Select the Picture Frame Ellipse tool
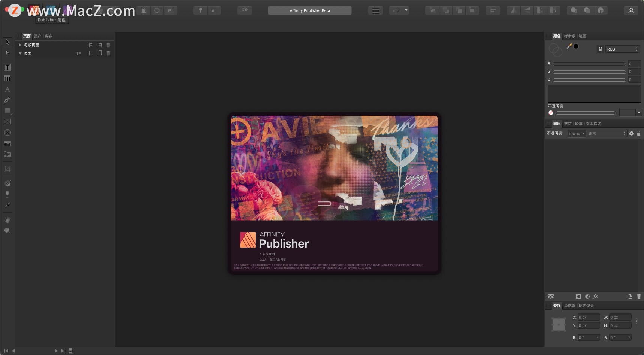Screen dimensions: 644x355 pos(7,133)
